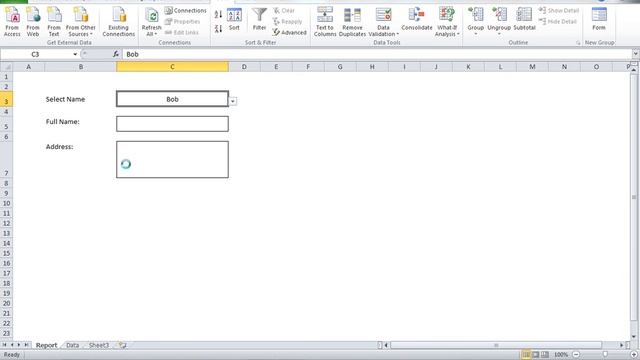Click zoom in plus button
Viewport: 640px width, 360px height.
coord(634,355)
